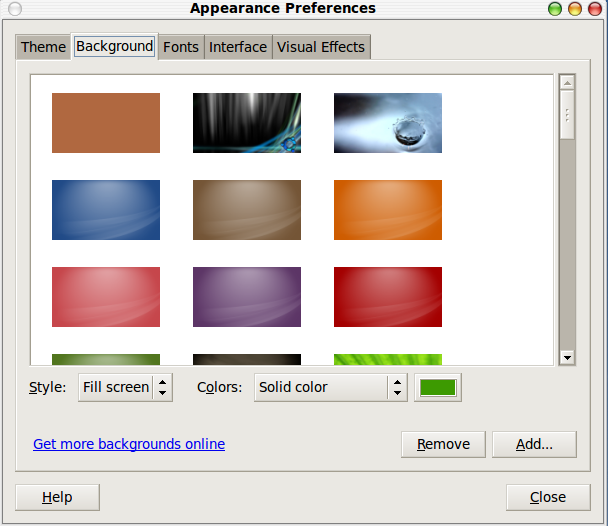The image size is (608, 526).
Task: Click the wallpaper list scrollbar thumb
Action: point(567,115)
